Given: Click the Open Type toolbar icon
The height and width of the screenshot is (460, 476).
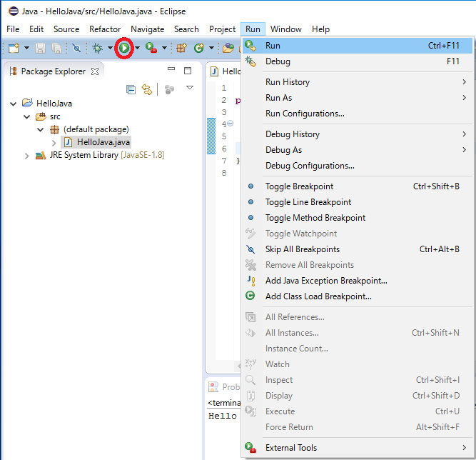Looking at the screenshot, I should (x=228, y=48).
